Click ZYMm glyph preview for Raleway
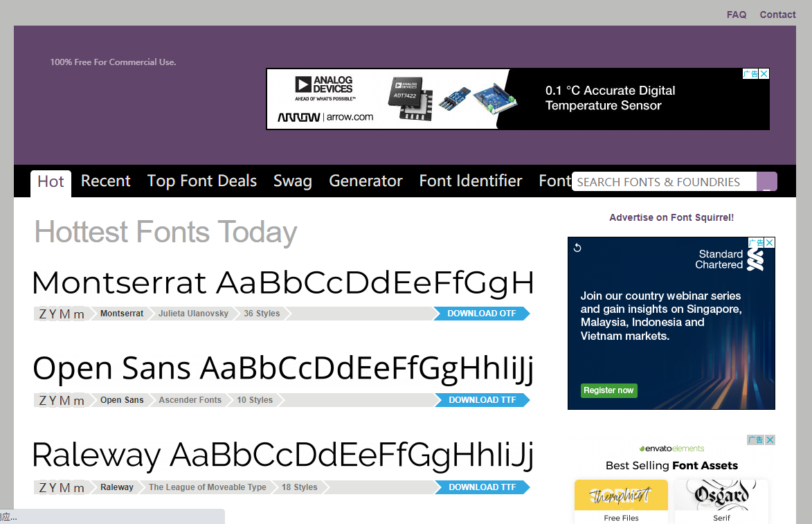 point(62,487)
